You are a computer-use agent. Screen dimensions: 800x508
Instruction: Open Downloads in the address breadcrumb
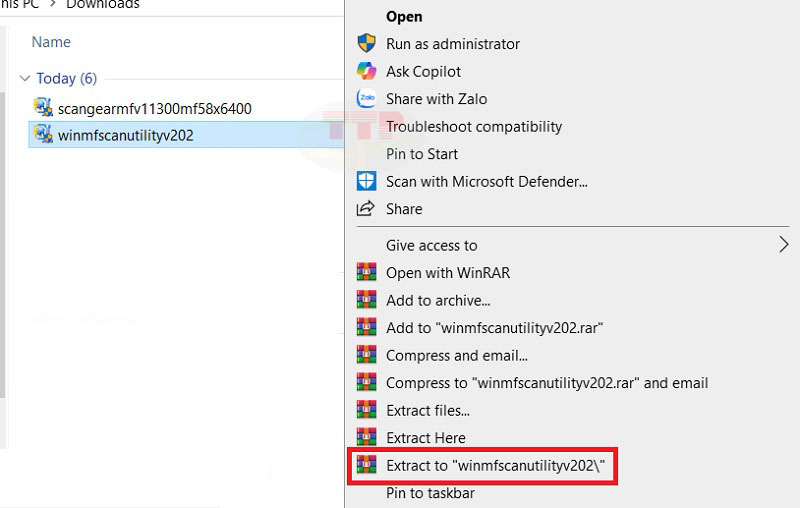coord(103,5)
